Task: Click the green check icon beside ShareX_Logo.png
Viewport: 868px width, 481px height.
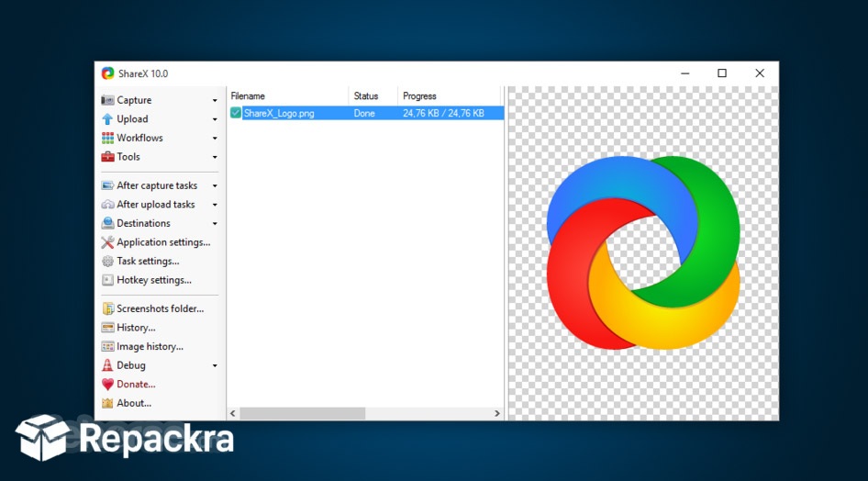Action: tap(235, 113)
